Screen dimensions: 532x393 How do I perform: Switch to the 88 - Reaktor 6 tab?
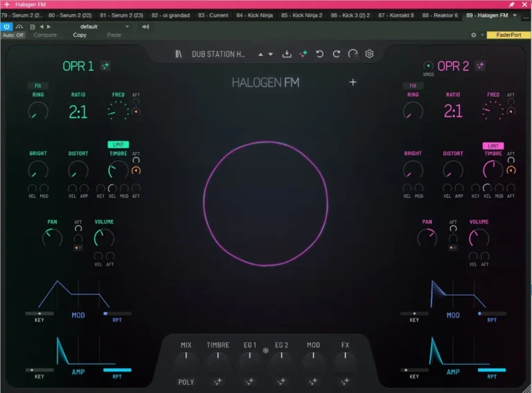440,15
